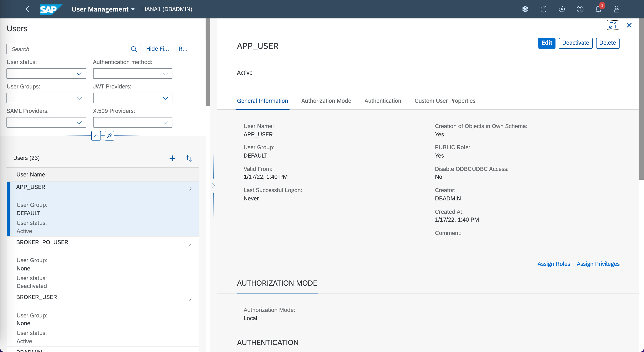Enter full screen mode for details
This screenshot has width=644, height=352.
click(x=612, y=25)
